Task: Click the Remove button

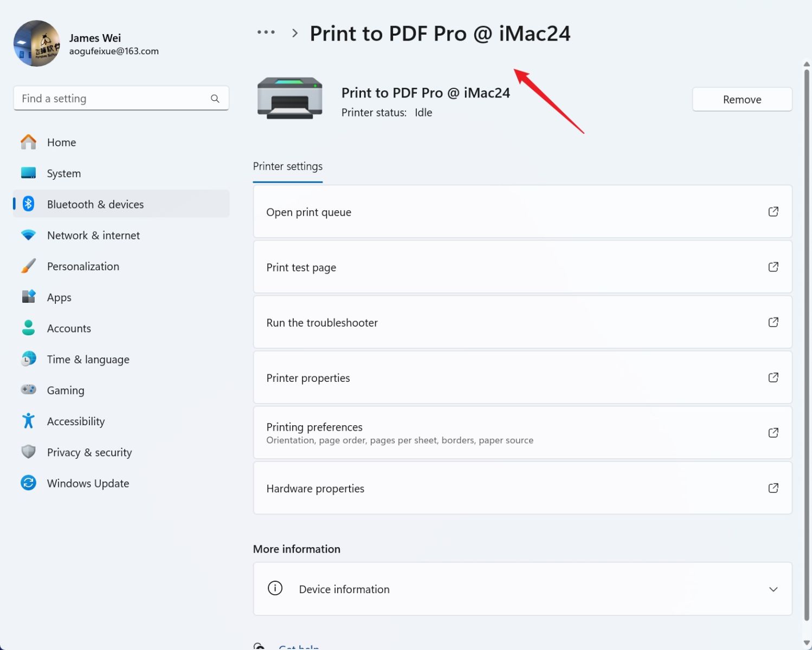Action: tap(742, 99)
